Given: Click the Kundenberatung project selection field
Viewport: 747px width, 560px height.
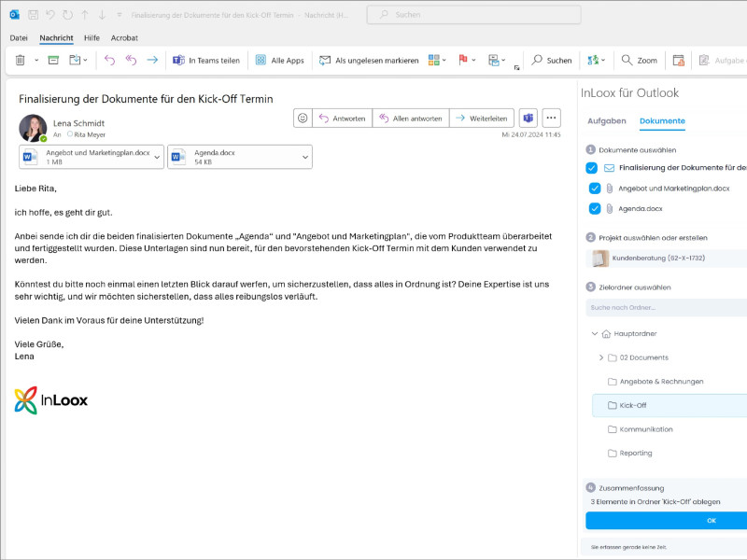Looking at the screenshot, I should [x=666, y=259].
